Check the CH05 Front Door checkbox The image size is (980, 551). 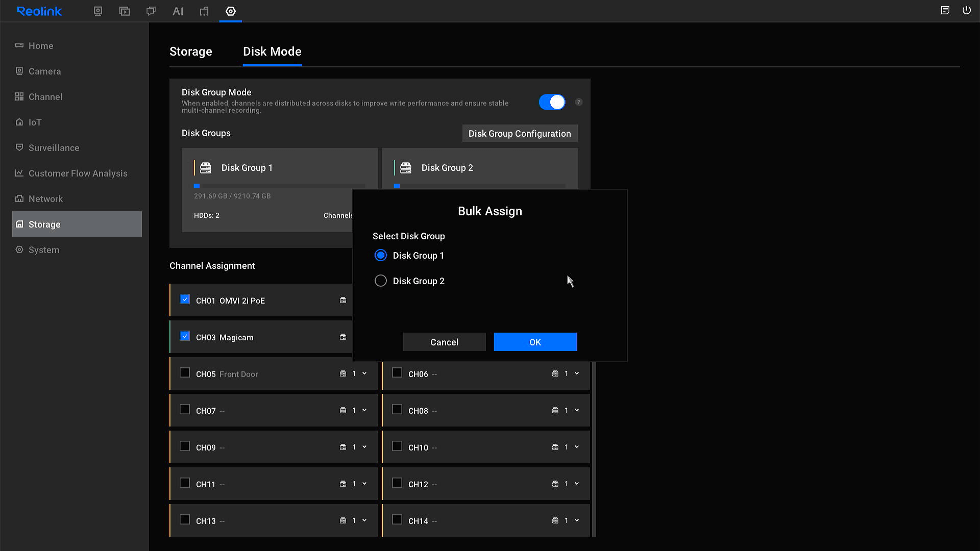[x=185, y=373]
